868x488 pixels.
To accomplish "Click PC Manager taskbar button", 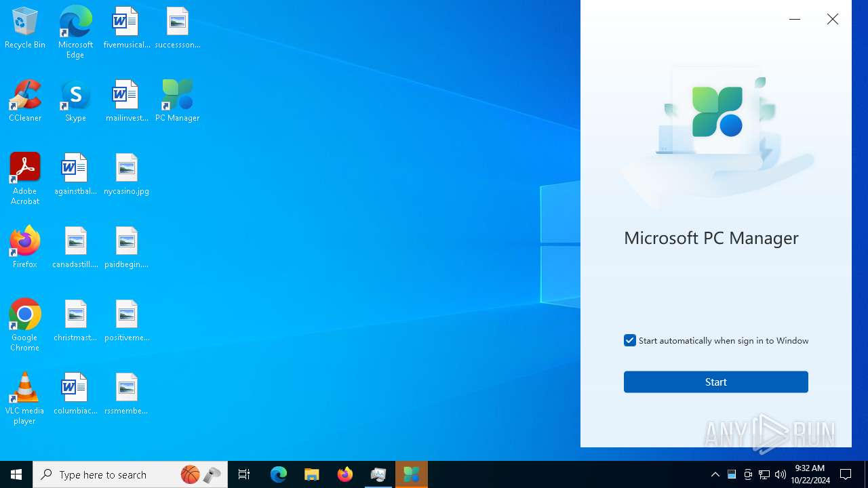I will point(412,474).
